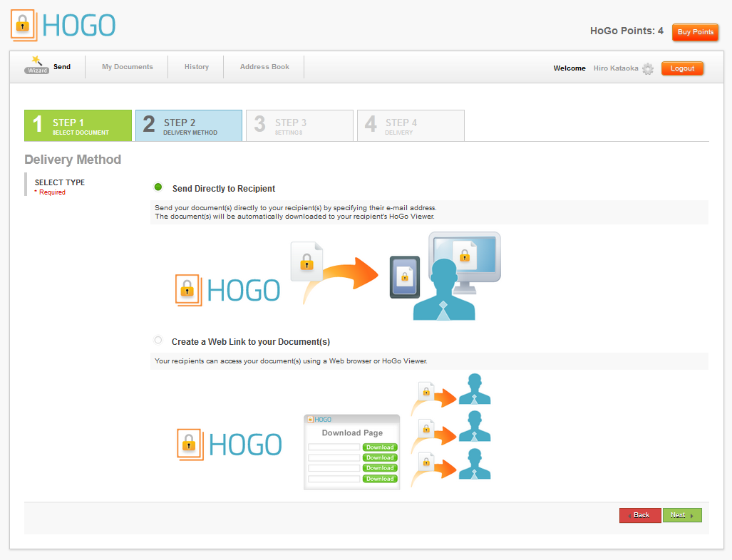Click the HoGo logo in the header
Screen dimensions: 732x560
point(63,25)
